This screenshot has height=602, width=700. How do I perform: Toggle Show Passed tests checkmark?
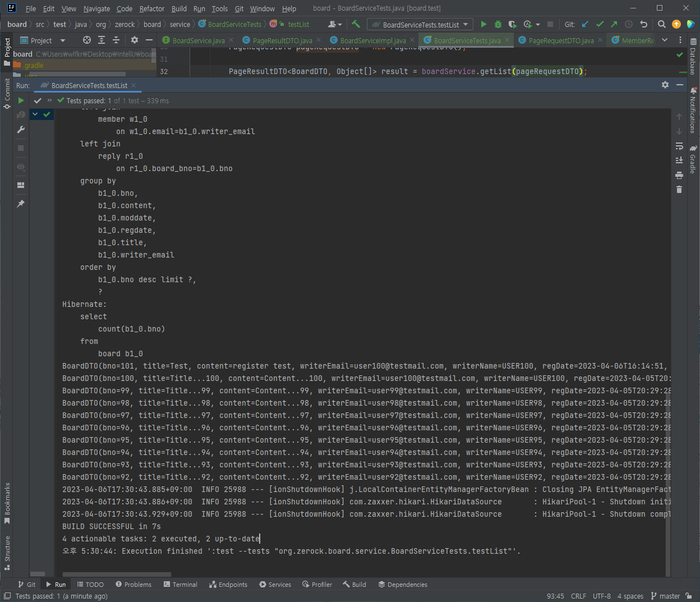coord(38,100)
